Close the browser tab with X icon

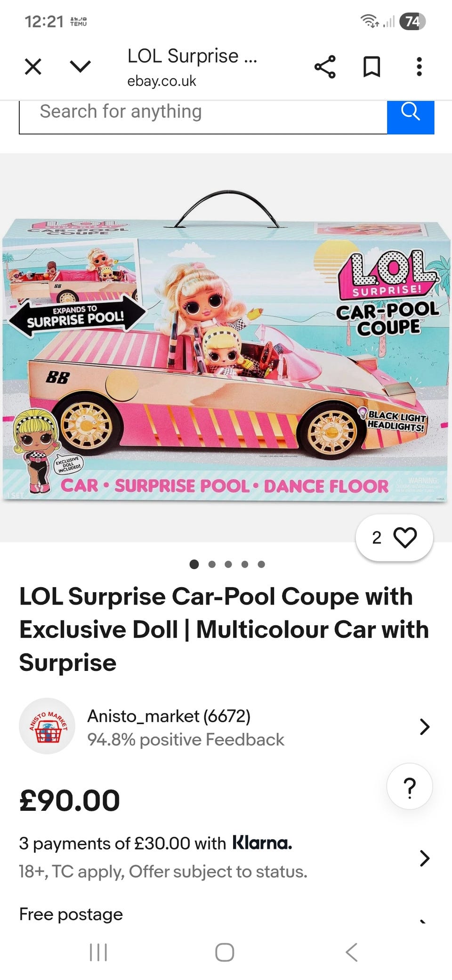pos(33,66)
